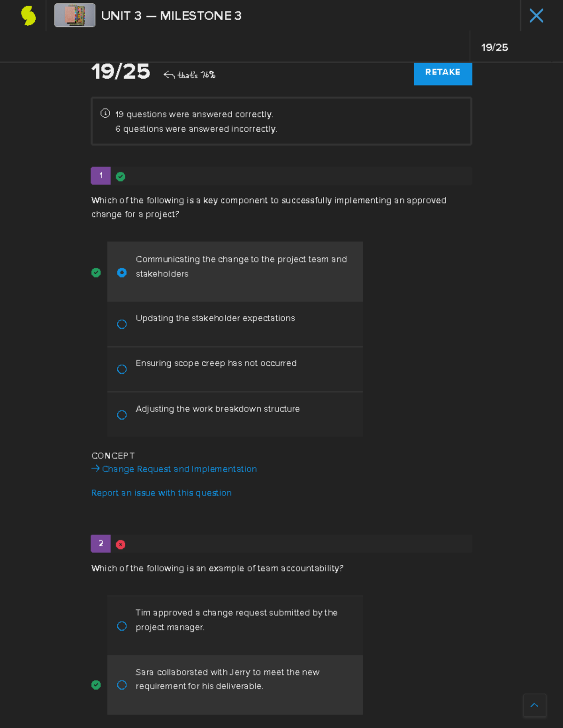Click the UNIT 3 — MILESTONE 3 title
The width and height of the screenshot is (563, 728).
pos(172,15)
